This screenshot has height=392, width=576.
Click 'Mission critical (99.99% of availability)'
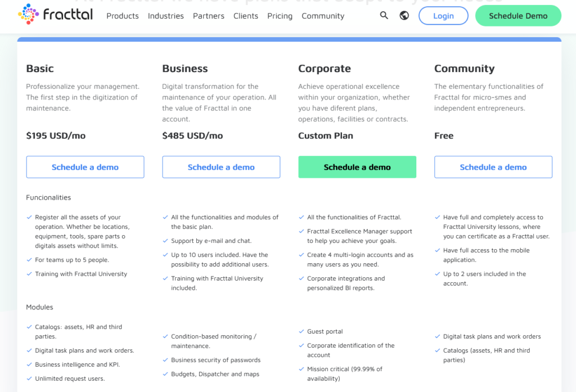[345, 373]
